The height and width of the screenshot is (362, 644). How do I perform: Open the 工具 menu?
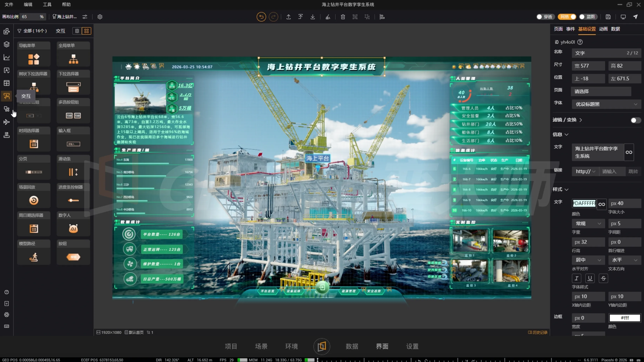pos(47,5)
